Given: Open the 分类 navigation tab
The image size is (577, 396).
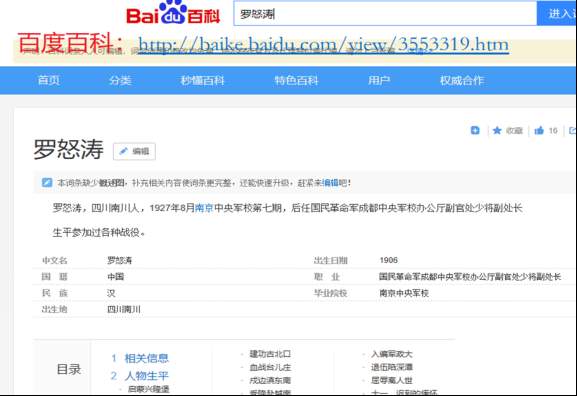Looking at the screenshot, I should click(x=120, y=80).
